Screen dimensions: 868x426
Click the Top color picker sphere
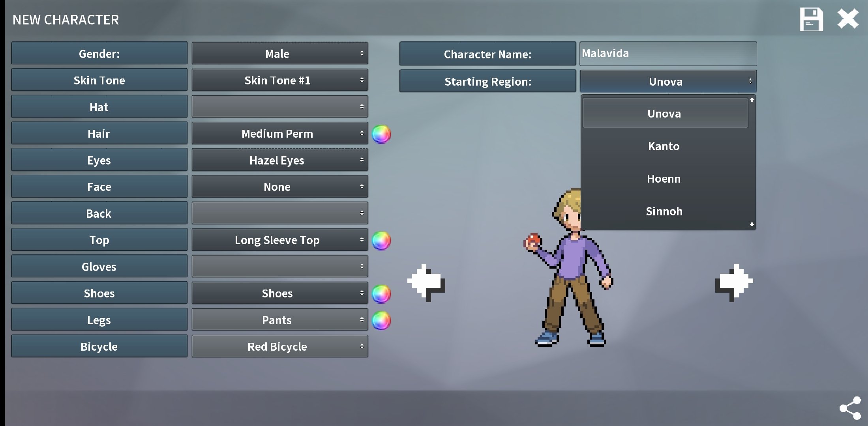(382, 239)
